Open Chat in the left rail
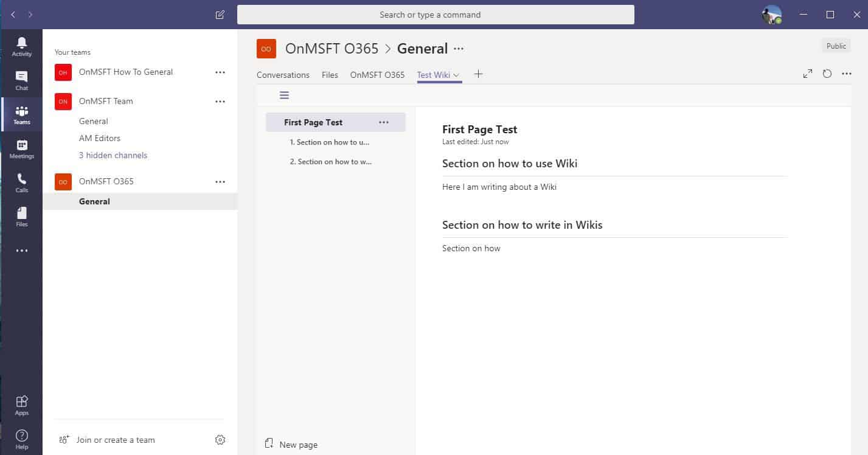 click(x=22, y=80)
